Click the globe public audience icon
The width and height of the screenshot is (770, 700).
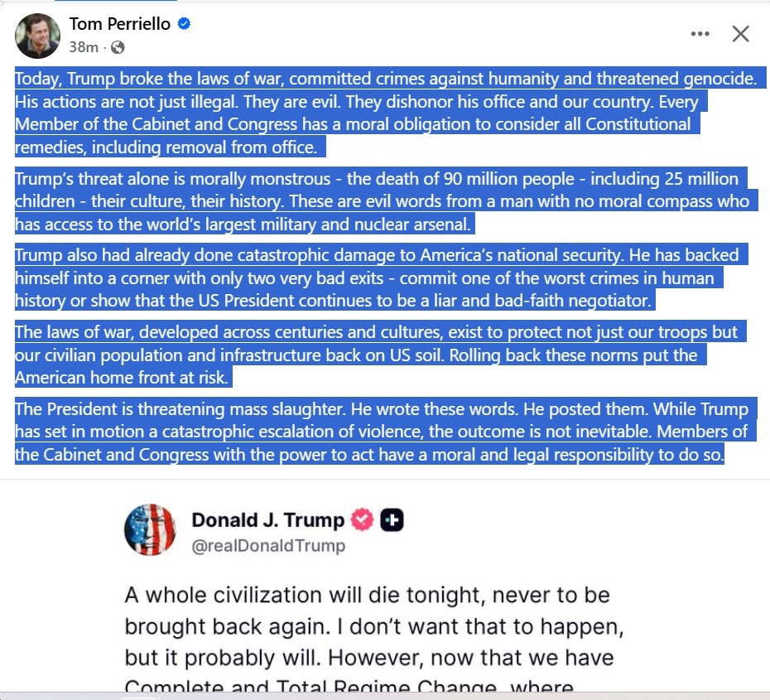pyautogui.click(x=118, y=47)
